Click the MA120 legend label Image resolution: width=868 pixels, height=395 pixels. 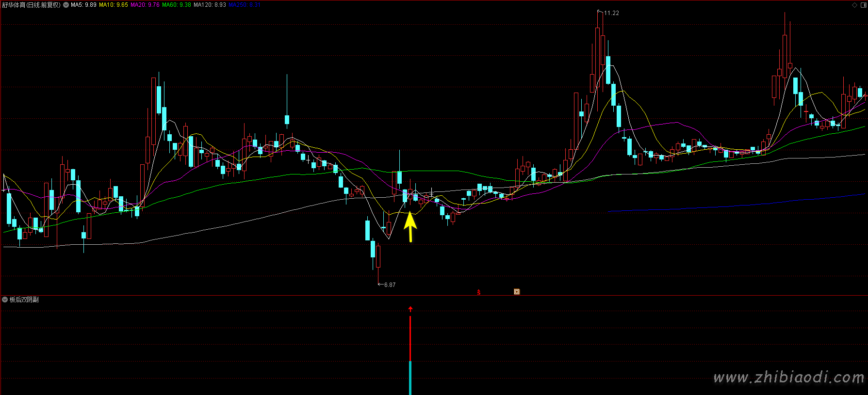210,5
